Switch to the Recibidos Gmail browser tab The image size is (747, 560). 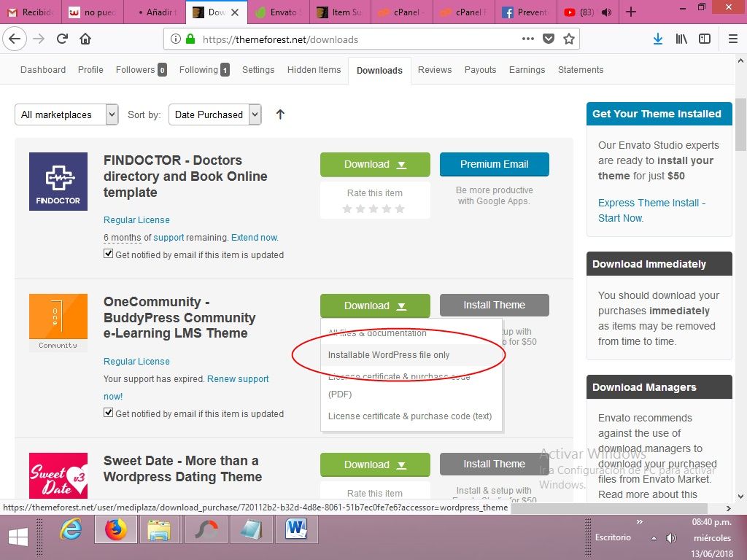pos(31,12)
